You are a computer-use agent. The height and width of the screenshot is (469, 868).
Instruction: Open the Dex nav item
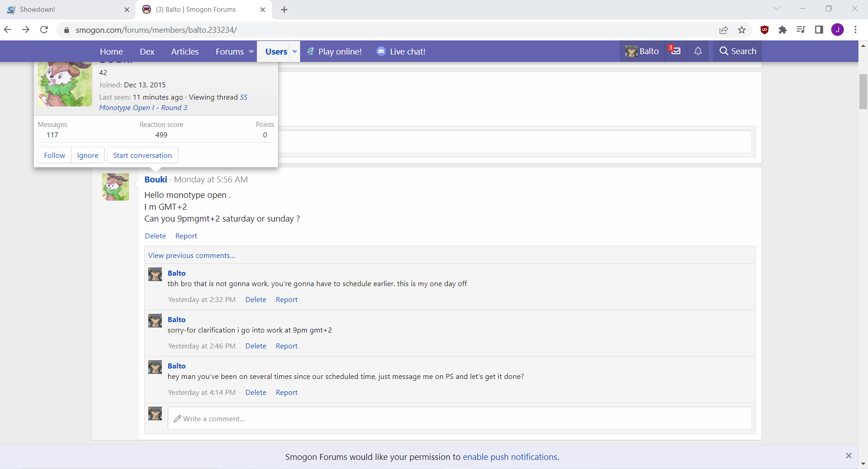tap(147, 52)
